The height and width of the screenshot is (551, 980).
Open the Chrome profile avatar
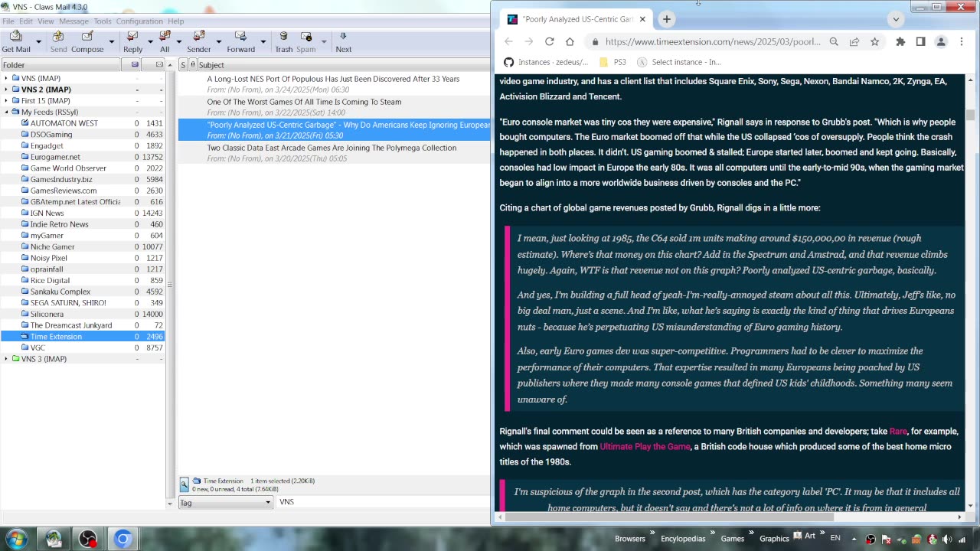[941, 42]
